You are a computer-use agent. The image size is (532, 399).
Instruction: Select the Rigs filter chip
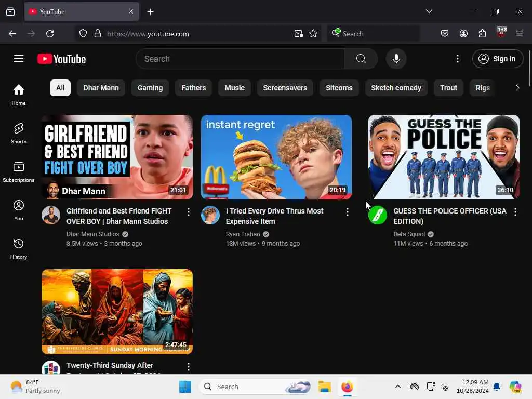coord(483,88)
